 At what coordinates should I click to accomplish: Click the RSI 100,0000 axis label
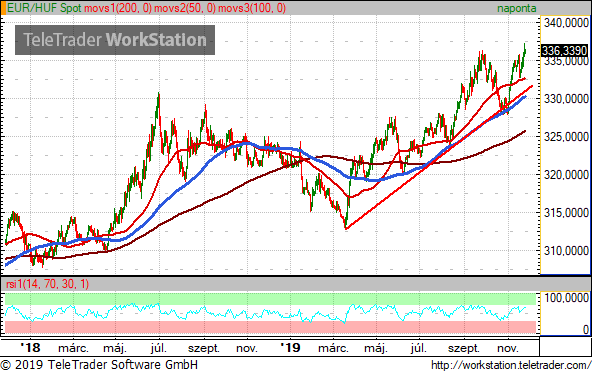click(x=566, y=298)
